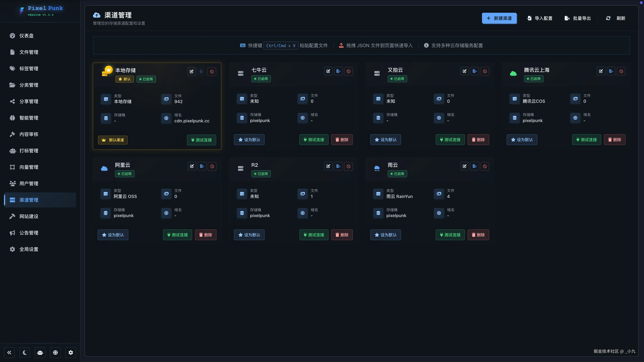Click edit icon on 本地存储 card
644x362 pixels.
192,71
